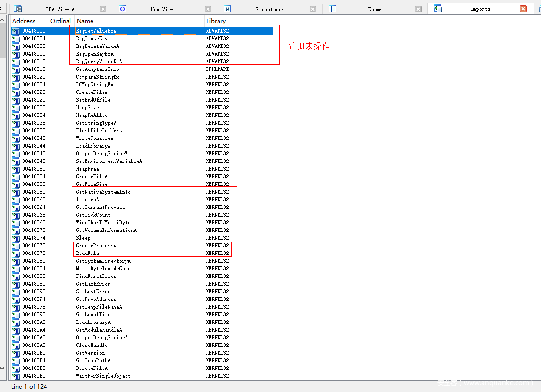Select the CreateProcessA import row
Screen dimensions: 541x392
[96, 245]
